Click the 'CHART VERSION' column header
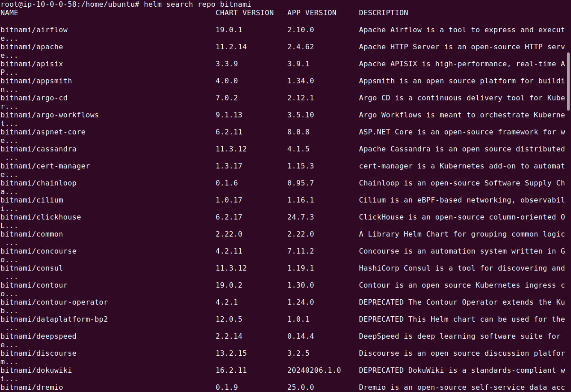 click(x=245, y=13)
